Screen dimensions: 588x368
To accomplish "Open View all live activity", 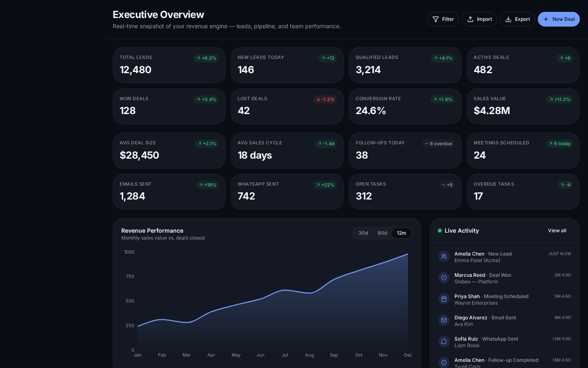I will click(x=557, y=231).
